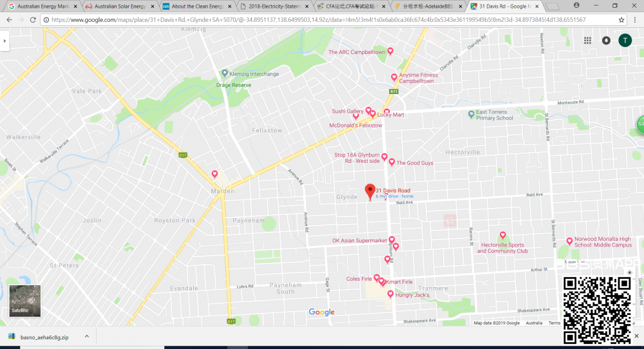The width and height of the screenshot is (644, 349).
Task: Click the Norwood Morialta High School marker
Action: click(569, 241)
